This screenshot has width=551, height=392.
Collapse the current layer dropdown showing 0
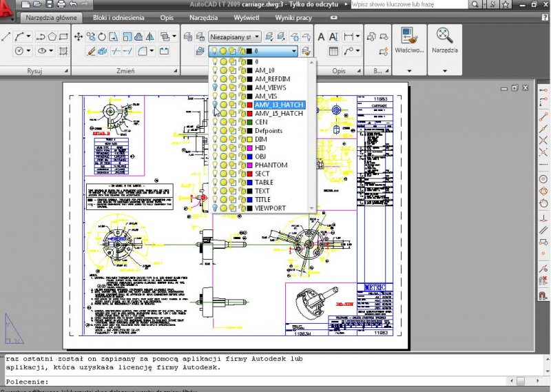click(x=294, y=51)
